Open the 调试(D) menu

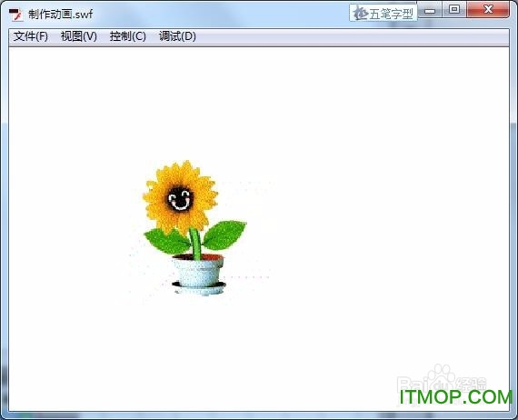click(x=177, y=36)
